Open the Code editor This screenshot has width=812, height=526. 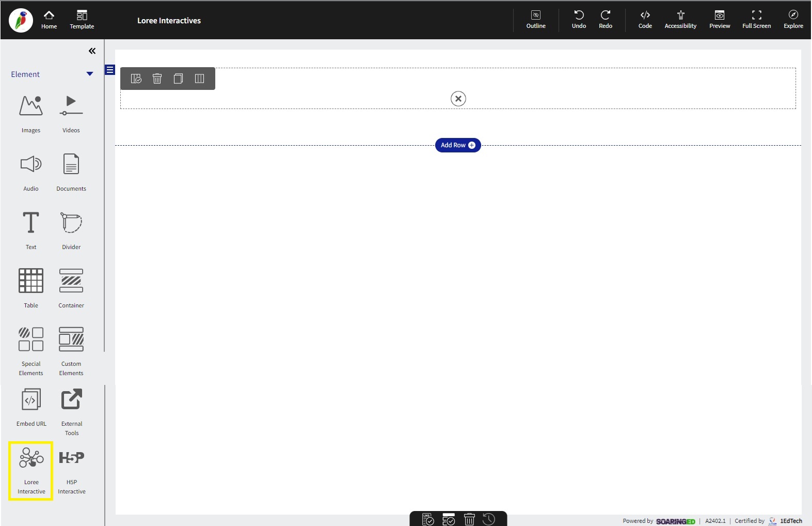coord(645,20)
